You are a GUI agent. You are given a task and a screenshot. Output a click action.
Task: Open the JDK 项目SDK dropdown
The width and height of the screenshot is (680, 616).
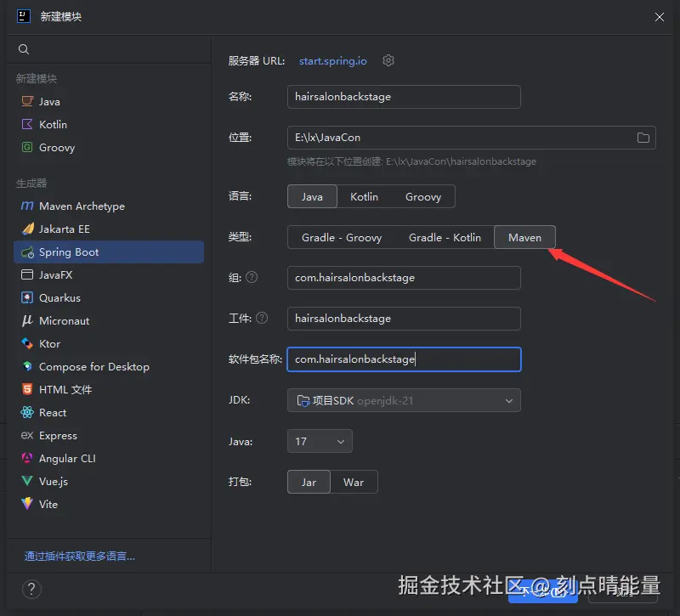coord(405,400)
